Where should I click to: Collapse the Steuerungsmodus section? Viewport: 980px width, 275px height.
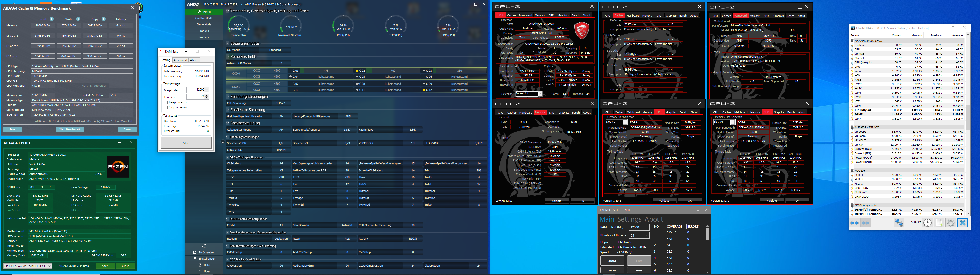coord(228,43)
